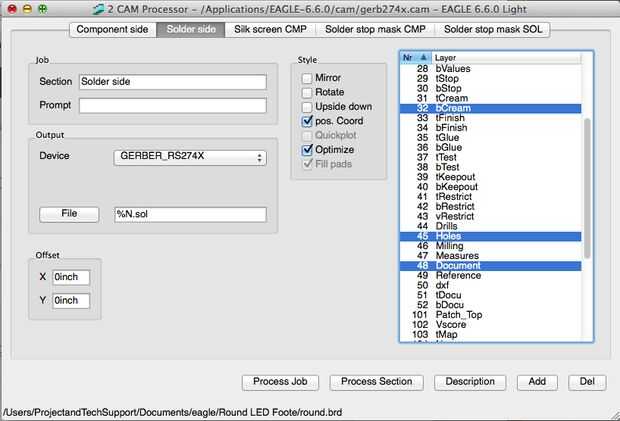Deselect layer 32 bCream
Image resolution: width=620 pixels, height=421 pixels.
(x=491, y=108)
